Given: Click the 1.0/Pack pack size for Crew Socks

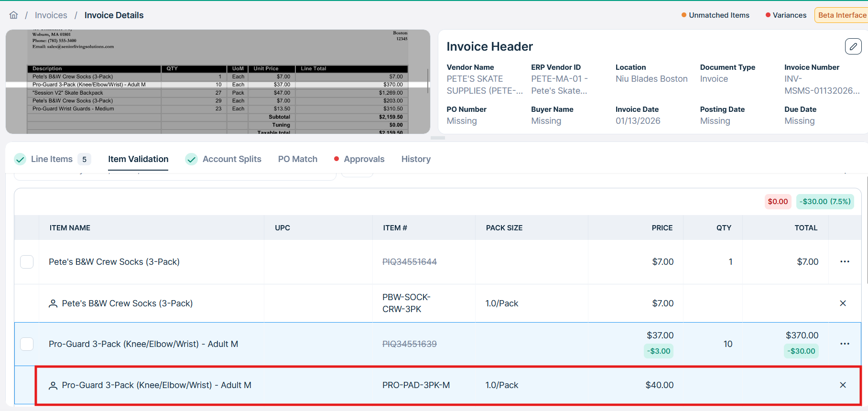Looking at the screenshot, I should [502, 303].
